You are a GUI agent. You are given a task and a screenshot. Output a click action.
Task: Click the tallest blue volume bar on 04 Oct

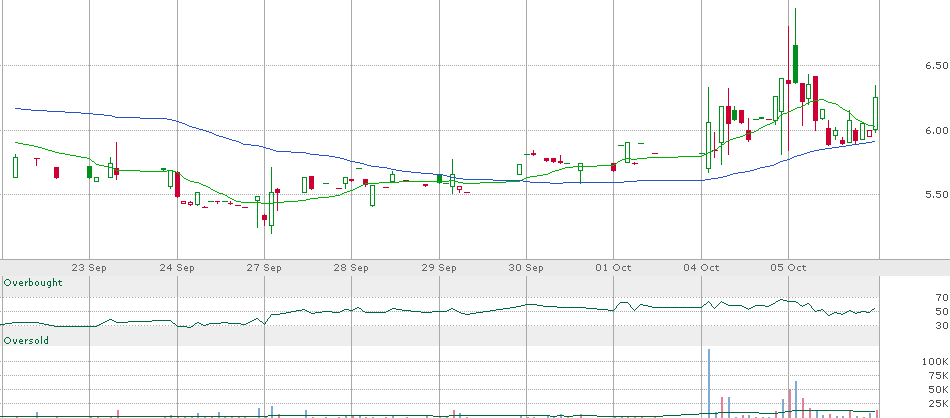(x=708, y=383)
